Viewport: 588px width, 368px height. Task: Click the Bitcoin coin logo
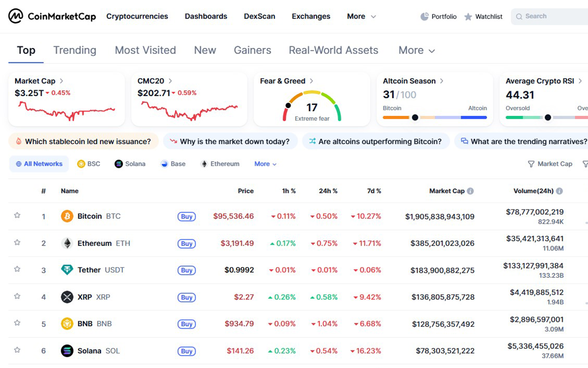click(67, 216)
